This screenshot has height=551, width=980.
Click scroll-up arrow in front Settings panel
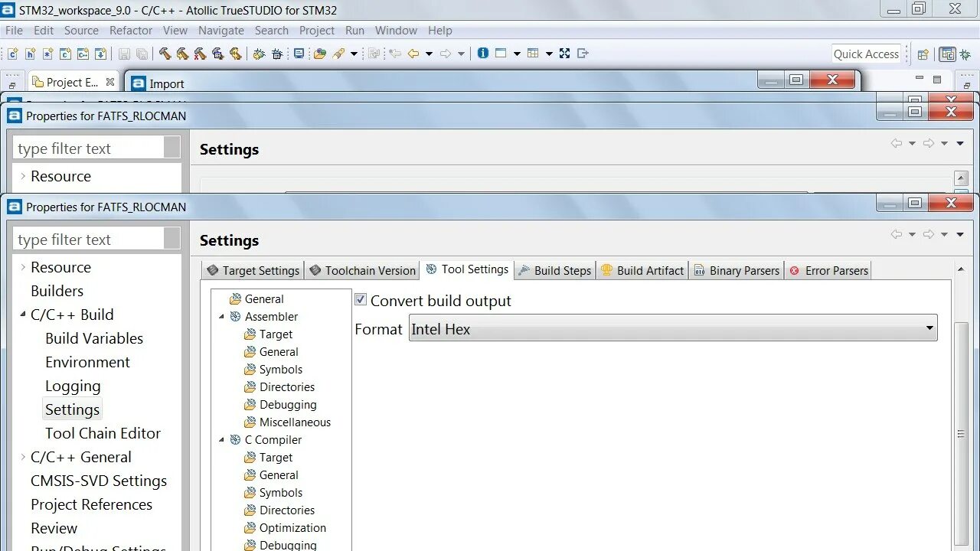962,269
